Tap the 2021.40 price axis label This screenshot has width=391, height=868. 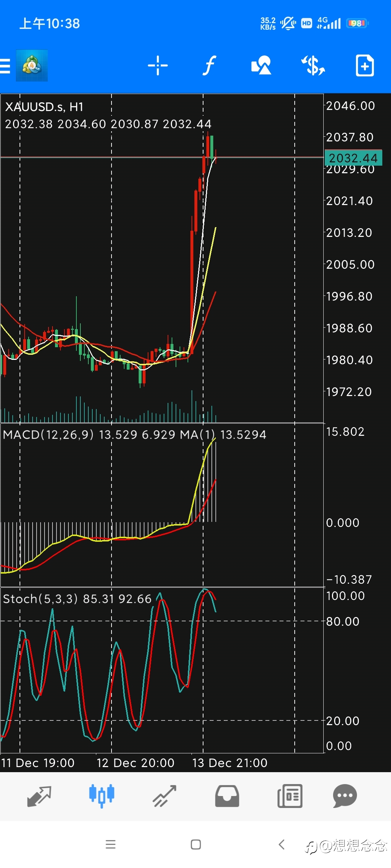point(349,201)
